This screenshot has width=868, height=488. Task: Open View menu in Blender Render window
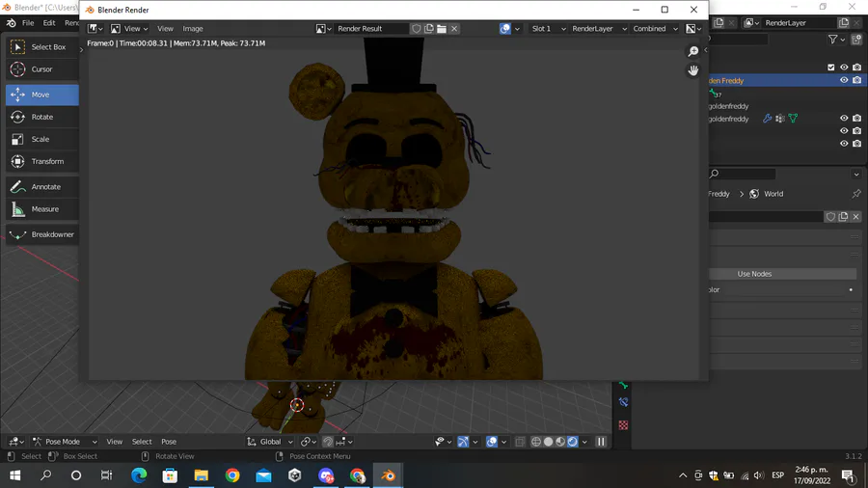(165, 29)
